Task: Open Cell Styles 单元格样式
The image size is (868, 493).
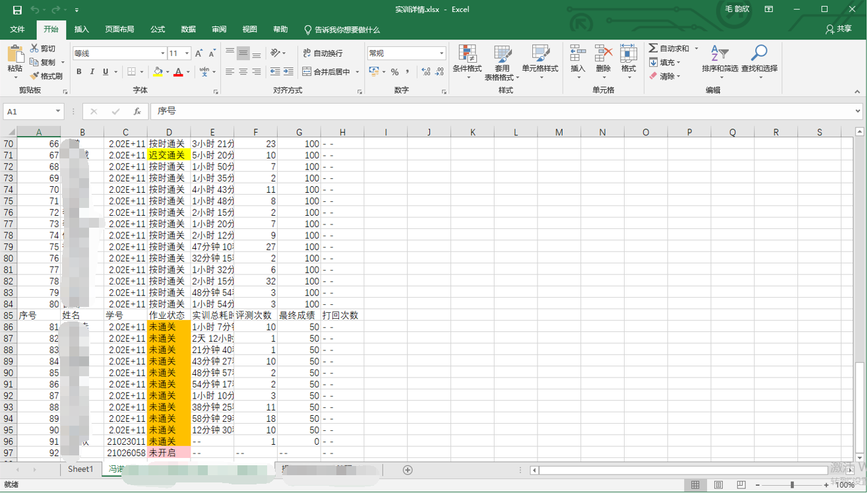Action: pos(540,62)
